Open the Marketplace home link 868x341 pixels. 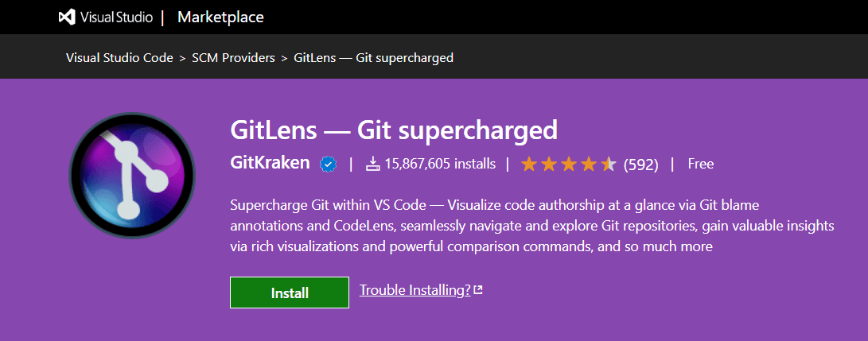point(220,17)
